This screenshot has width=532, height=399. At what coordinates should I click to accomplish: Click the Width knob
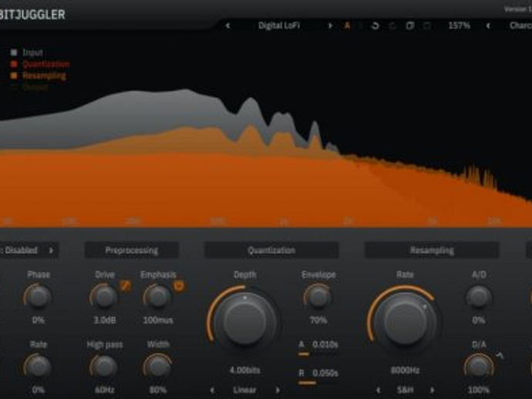(158, 367)
